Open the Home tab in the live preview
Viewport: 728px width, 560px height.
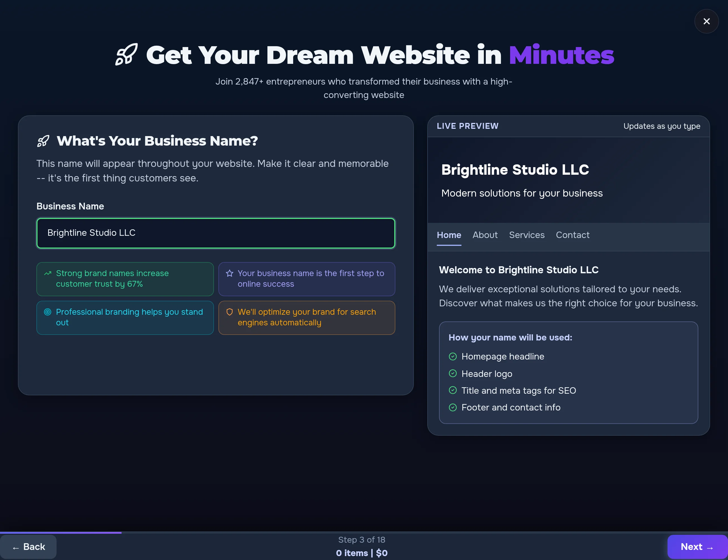(x=449, y=235)
